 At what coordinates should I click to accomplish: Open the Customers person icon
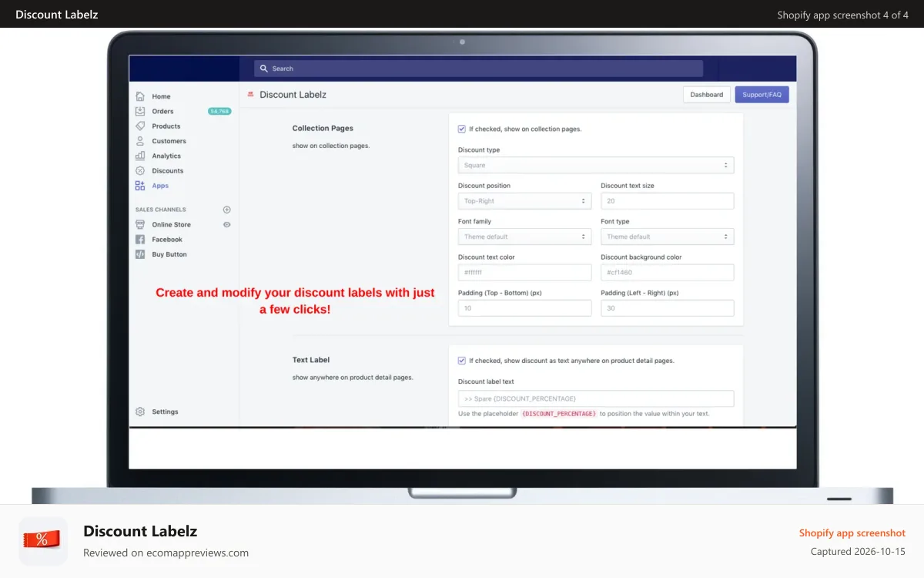coord(140,141)
